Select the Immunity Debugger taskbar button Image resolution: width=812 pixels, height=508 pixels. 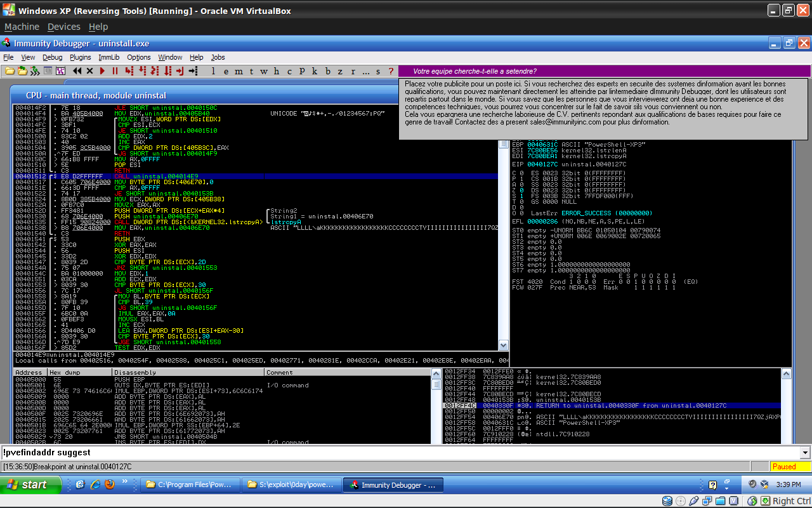pos(393,485)
